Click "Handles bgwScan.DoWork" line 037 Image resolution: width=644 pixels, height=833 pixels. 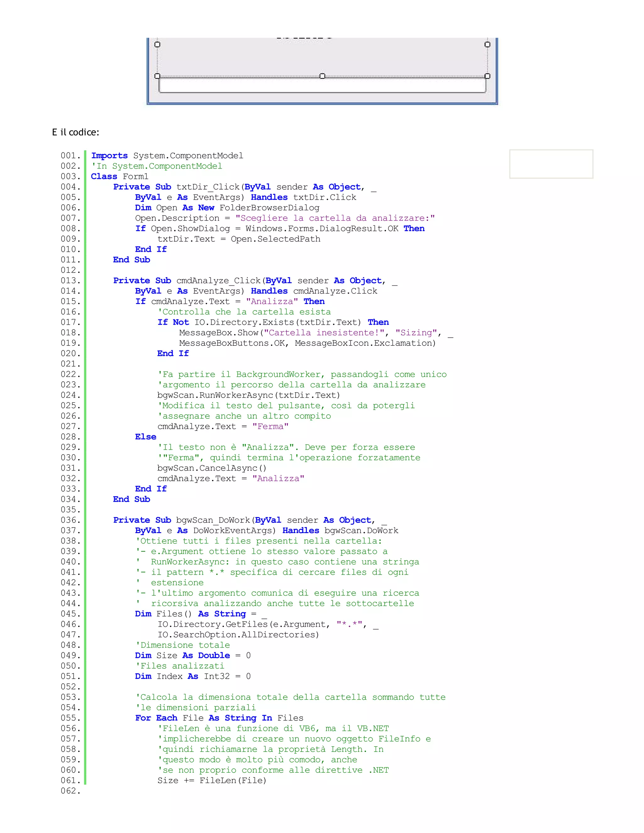[340, 531]
